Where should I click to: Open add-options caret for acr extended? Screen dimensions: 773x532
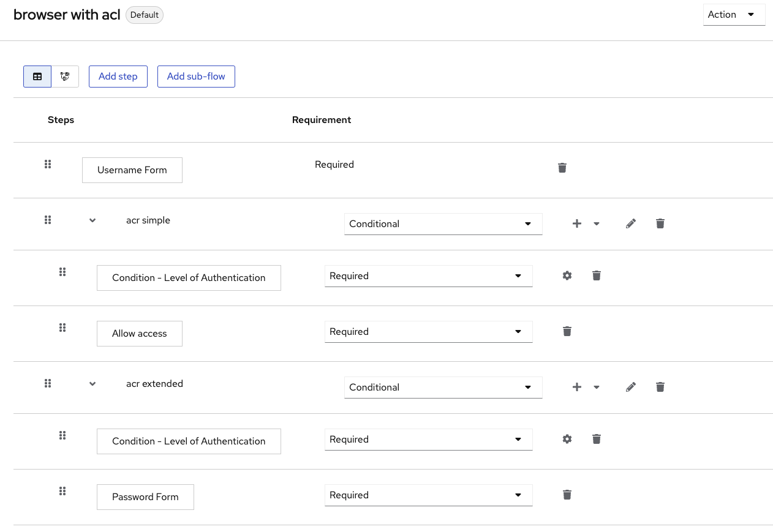(597, 387)
